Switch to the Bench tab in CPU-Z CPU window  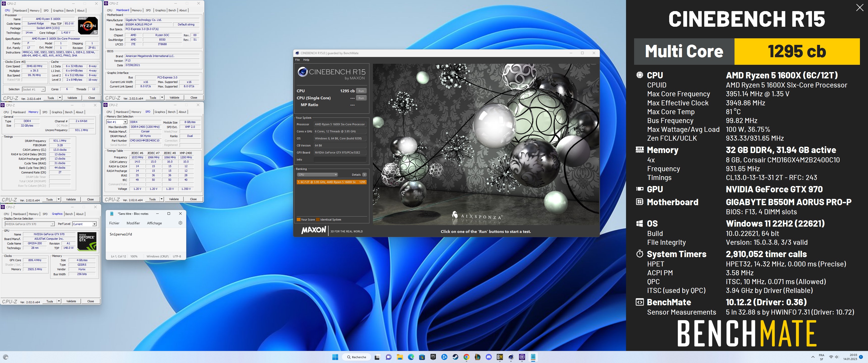click(x=70, y=10)
